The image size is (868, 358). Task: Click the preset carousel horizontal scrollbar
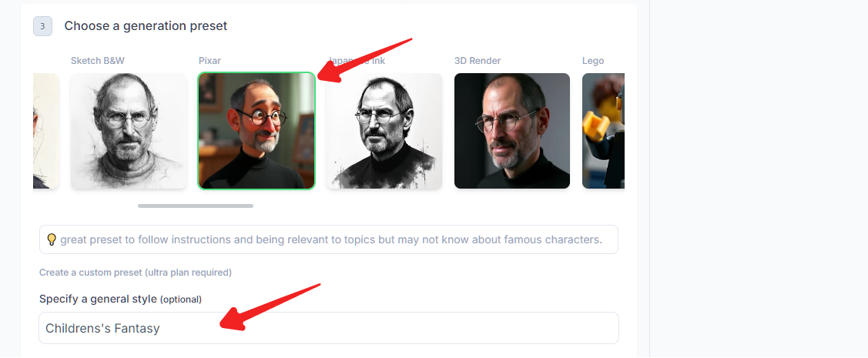click(196, 206)
